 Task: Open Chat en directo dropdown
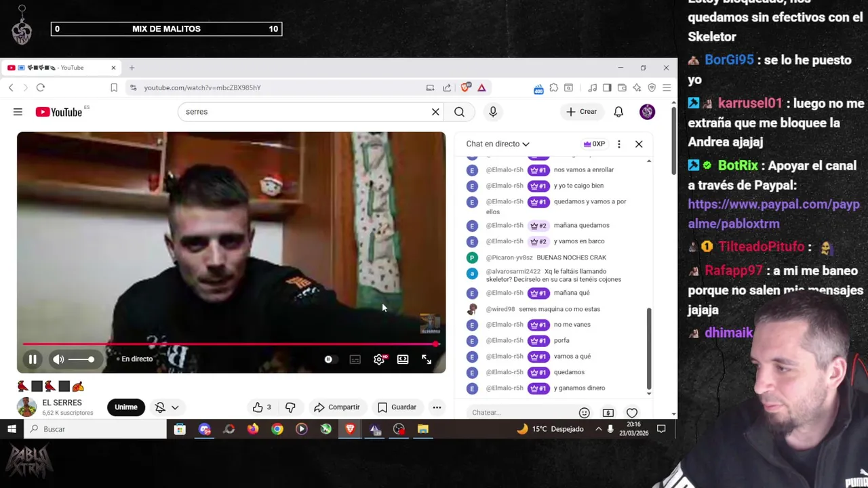pos(498,144)
